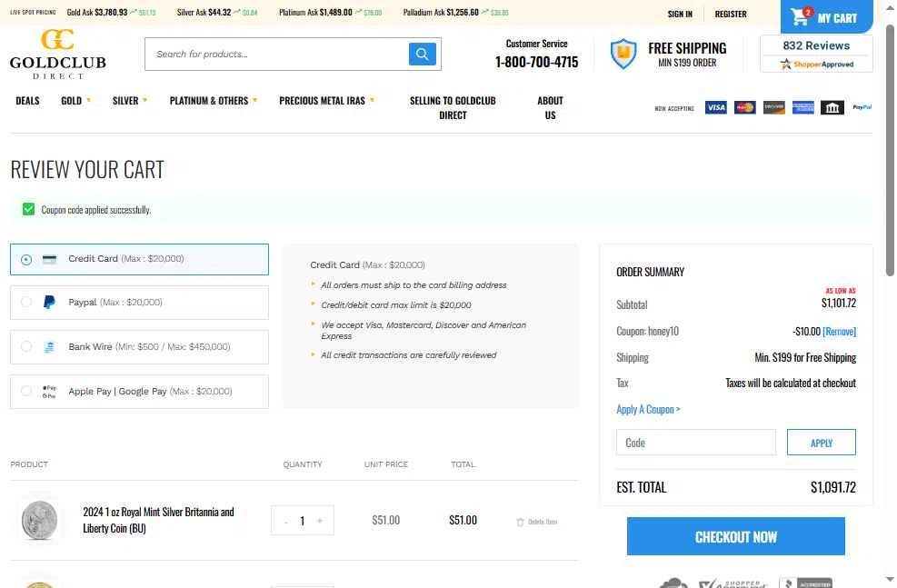Click the Checkout Now button
The height and width of the screenshot is (588, 897).
(735, 536)
